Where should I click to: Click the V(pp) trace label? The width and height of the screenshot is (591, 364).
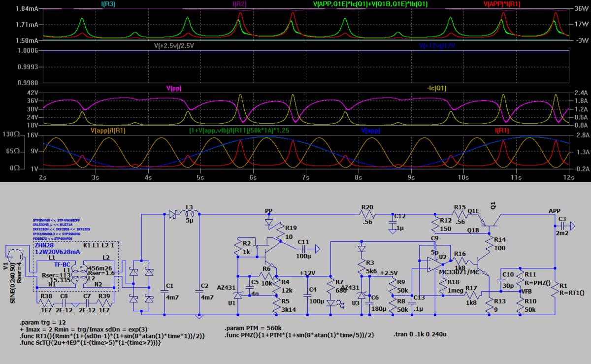[x=174, y=88]
